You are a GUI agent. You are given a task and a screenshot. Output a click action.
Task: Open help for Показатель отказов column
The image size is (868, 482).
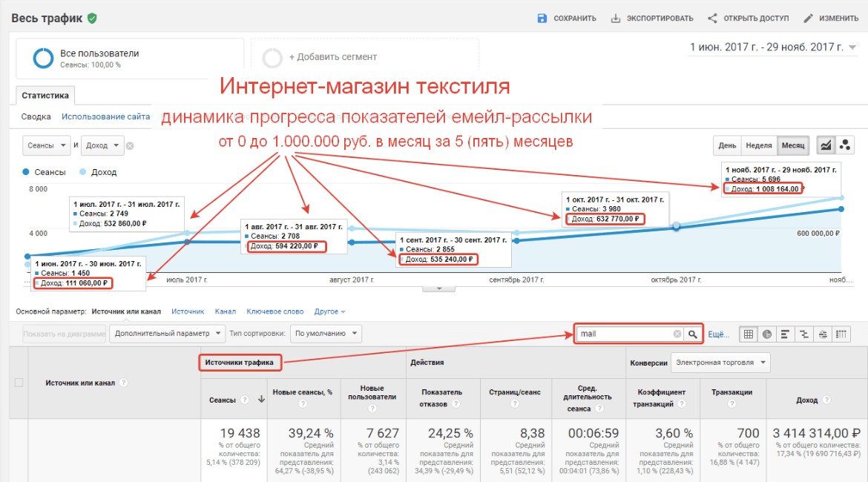click(456, 404)
